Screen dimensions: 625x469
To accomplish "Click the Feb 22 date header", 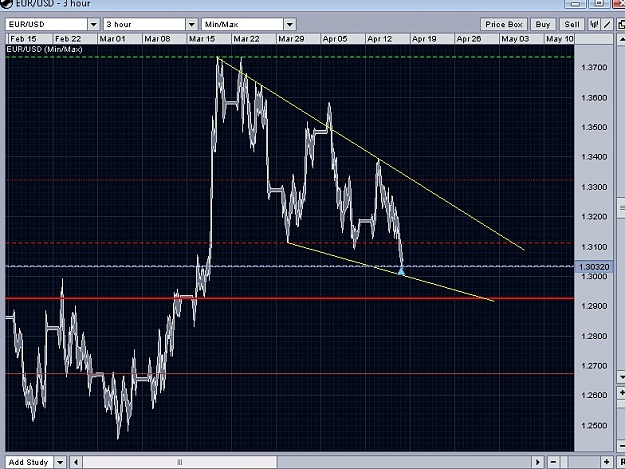I will [68, 39].
